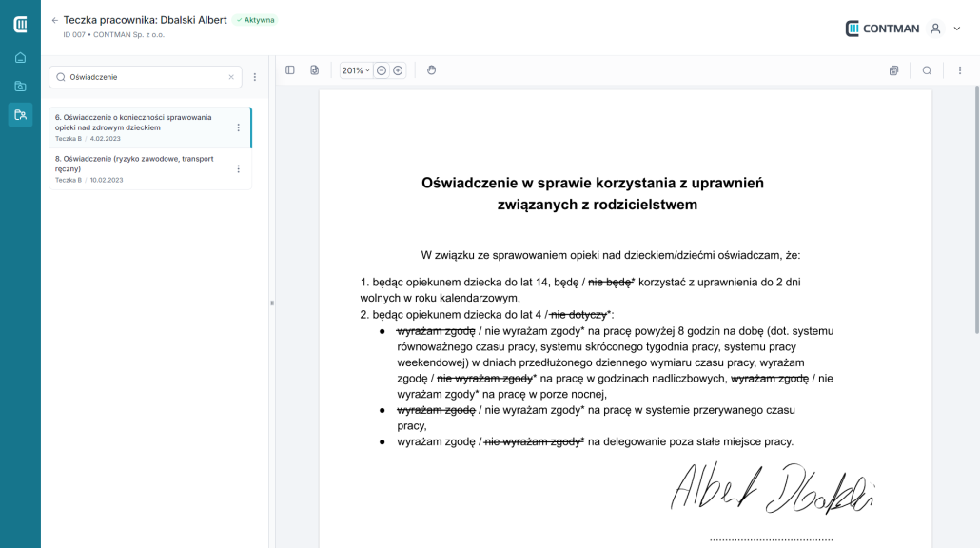Select document 8 Oświadczenie ryzyko zawodowe
The height and width of the screenshot is (548, 980).
[x=150, y=168]
